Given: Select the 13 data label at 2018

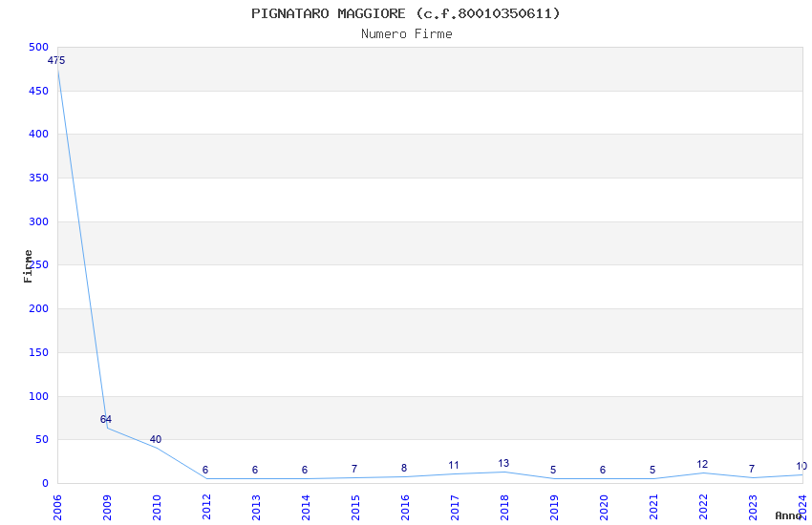Looking at the screenshot, I should (x=503, y=463).
